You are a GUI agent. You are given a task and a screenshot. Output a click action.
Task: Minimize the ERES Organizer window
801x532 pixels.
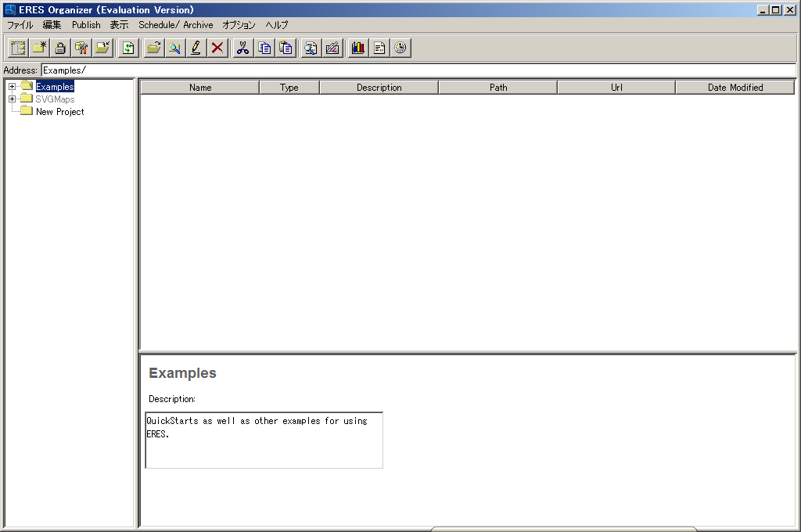pyautogui.click(x=763, y=9)
